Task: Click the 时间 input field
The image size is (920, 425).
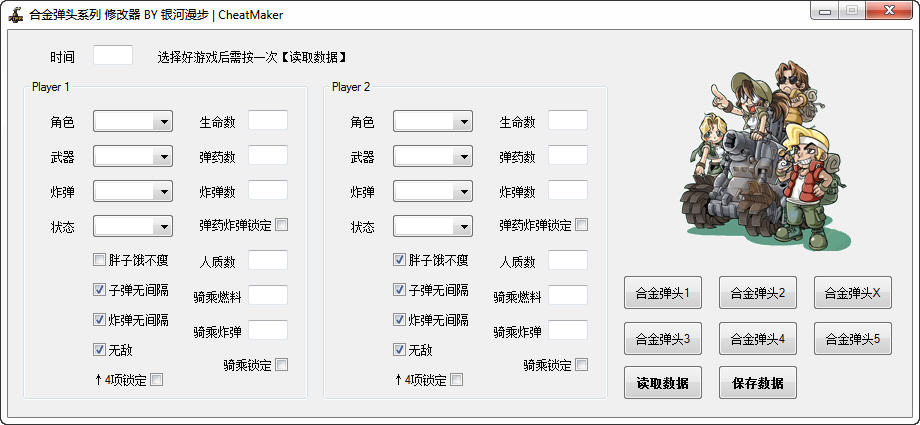Action: point(113,56)
